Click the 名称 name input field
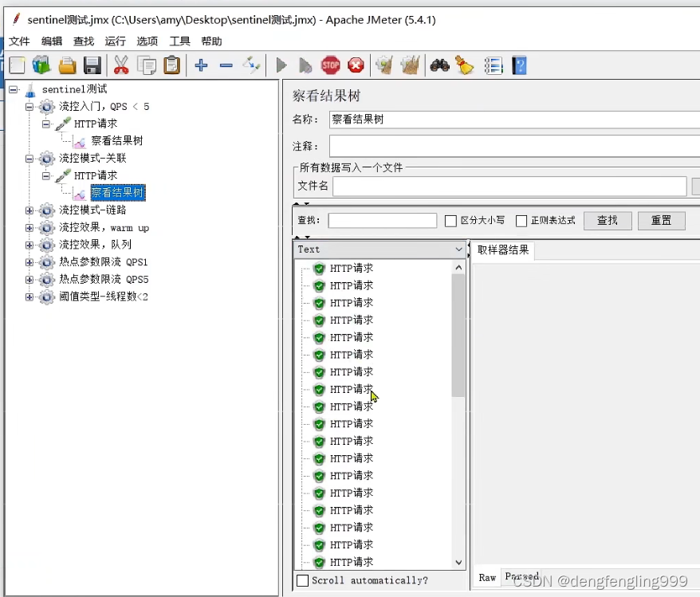The width and height of the screenshot is (700, 597). click(x=514, y=120)
